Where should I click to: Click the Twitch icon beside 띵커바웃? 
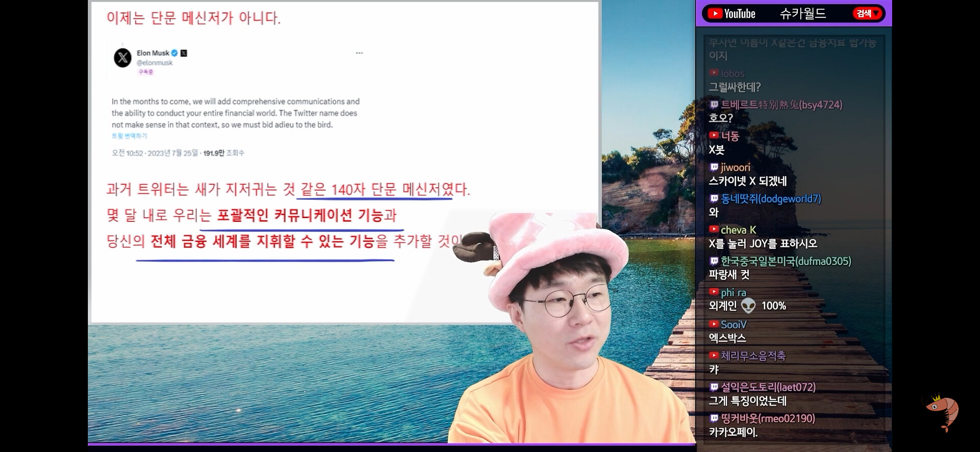714,418
